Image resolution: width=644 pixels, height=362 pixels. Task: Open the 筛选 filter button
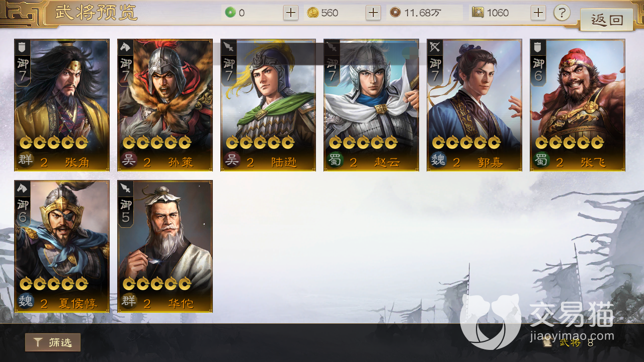pyautogui.click(x=53, y=342)
